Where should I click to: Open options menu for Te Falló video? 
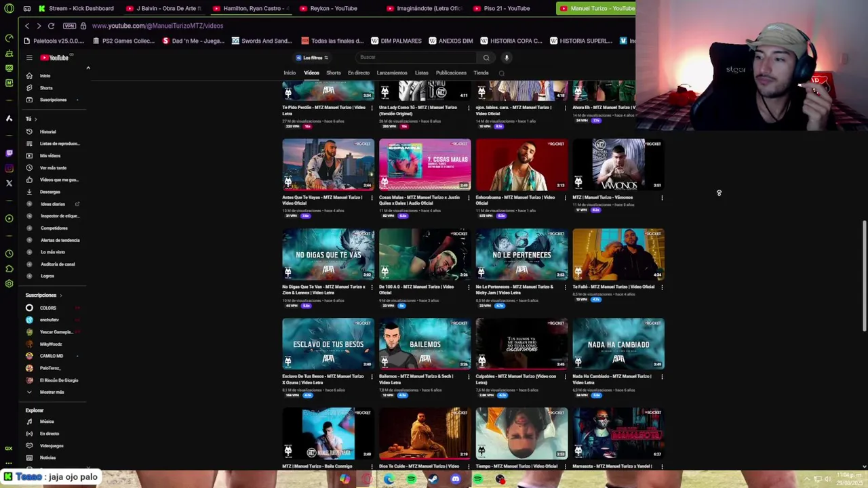(662, 287)
